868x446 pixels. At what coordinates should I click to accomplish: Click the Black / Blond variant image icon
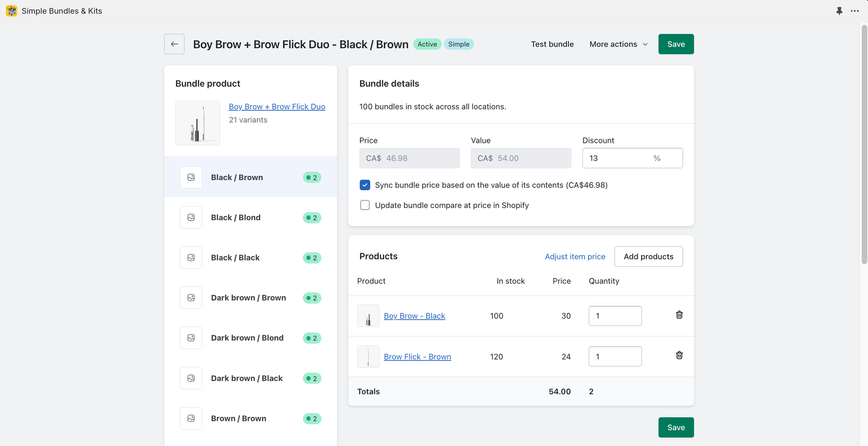[x=191, y=218]
